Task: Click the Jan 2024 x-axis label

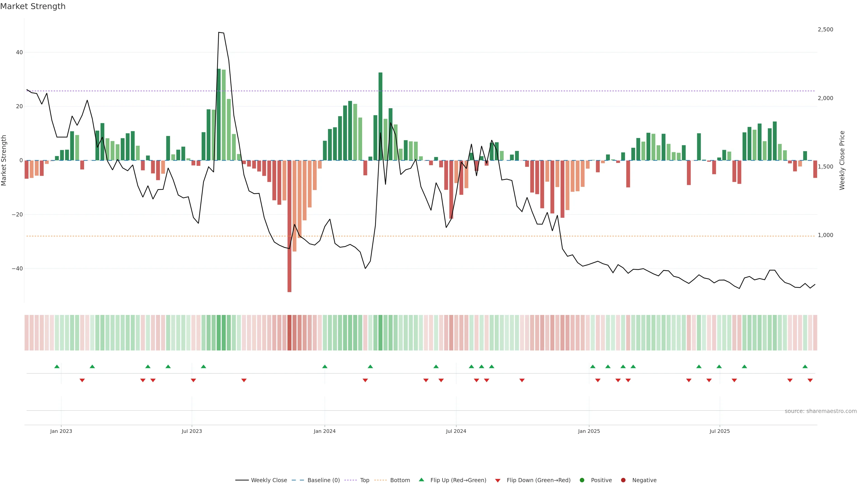Action: click(325, 431)
